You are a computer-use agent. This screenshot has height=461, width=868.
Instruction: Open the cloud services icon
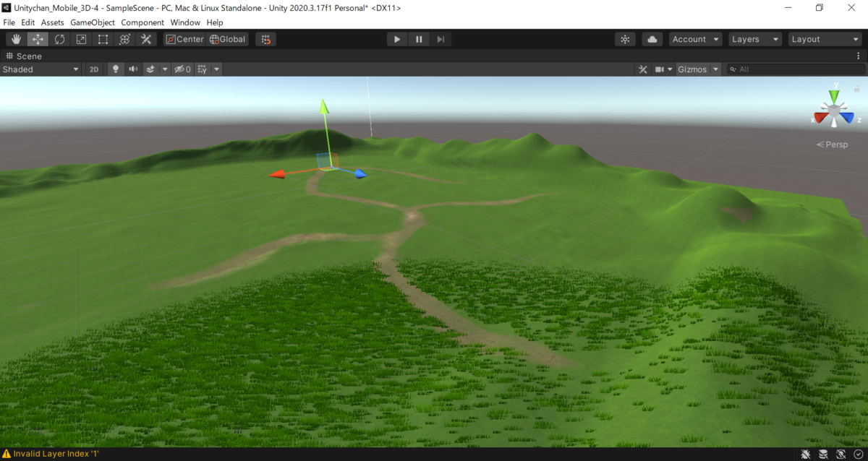pos(652,39)
